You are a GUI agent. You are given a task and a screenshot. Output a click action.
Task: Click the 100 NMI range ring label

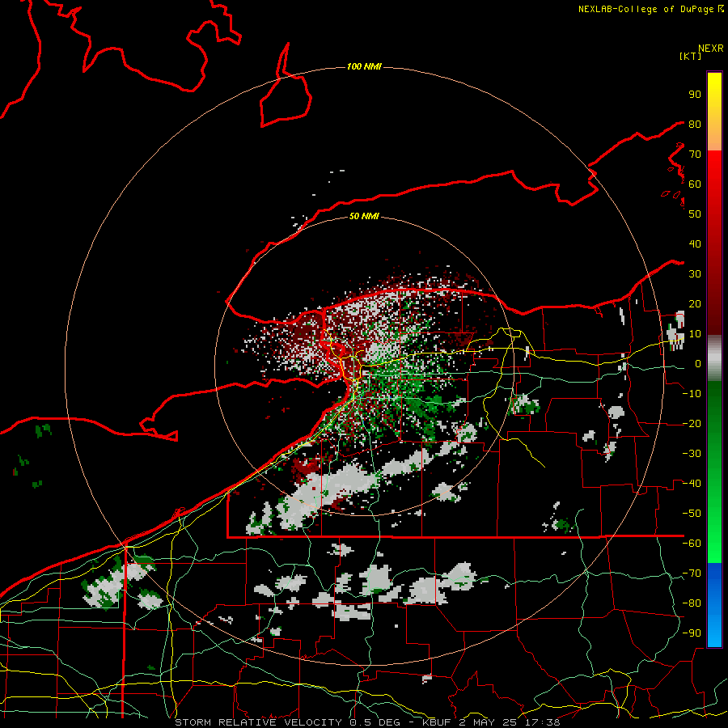pyautogui.click(x=364, y=67)
